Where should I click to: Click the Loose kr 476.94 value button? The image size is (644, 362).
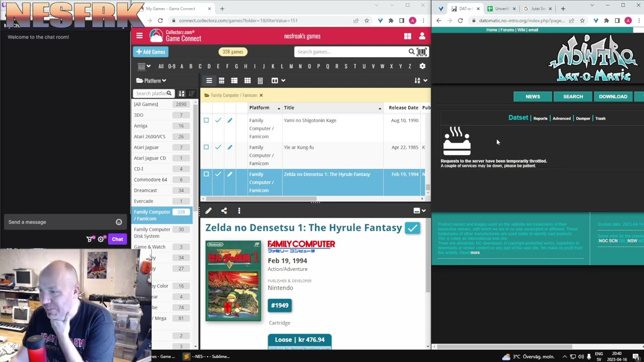click(299, 340)
